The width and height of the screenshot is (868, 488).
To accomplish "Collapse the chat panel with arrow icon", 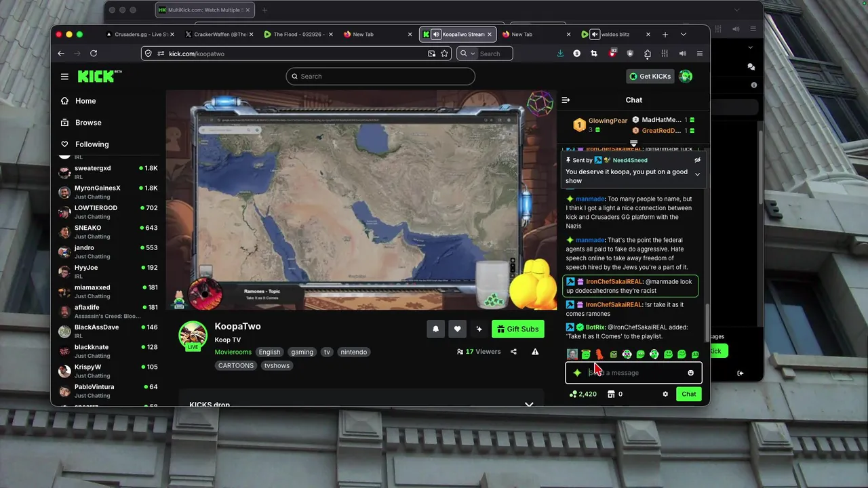I will click(x=566, y=100).
